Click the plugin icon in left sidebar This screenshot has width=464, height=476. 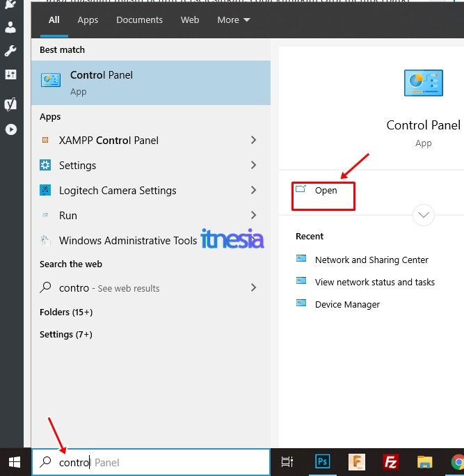[10, 4]
